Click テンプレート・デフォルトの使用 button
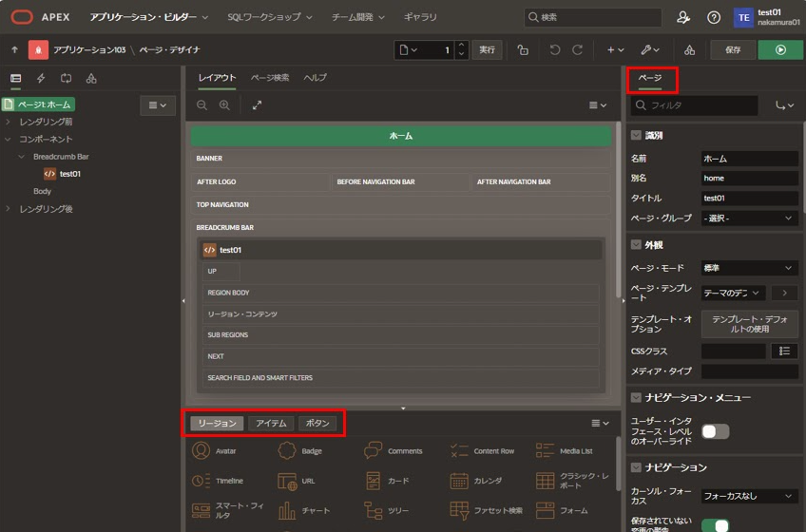This screenshot has width=806, height=532. (749, 323)
